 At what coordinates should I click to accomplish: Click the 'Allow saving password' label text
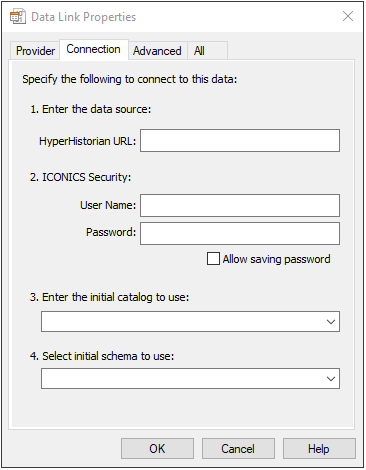point(276,259)
